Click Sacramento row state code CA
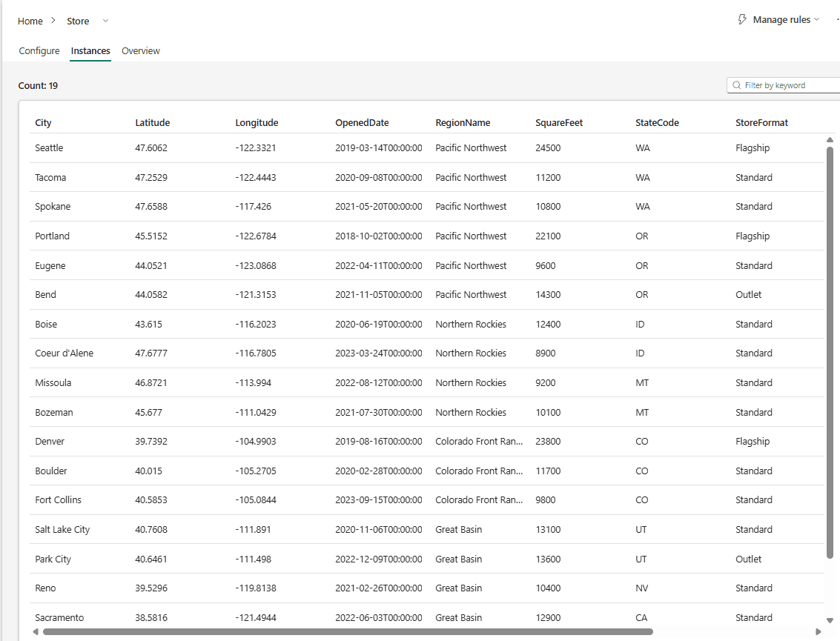 click(x=641, y=617)
